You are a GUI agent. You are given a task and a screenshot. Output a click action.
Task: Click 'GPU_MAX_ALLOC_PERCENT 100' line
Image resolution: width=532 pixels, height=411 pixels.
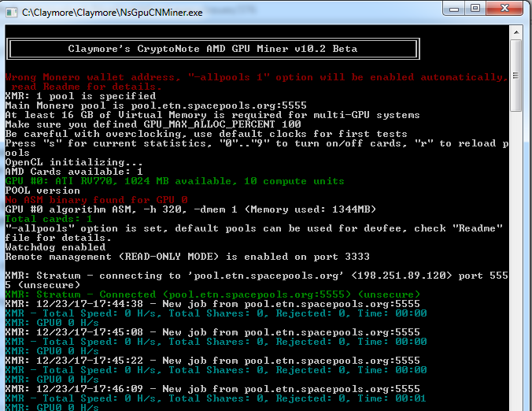pyautogui.click(x=153, y=124)
